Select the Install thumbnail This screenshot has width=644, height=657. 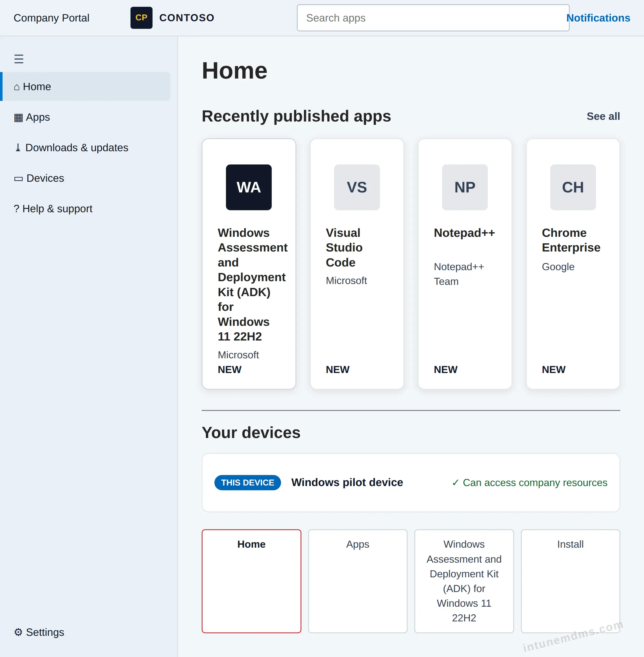570,581
